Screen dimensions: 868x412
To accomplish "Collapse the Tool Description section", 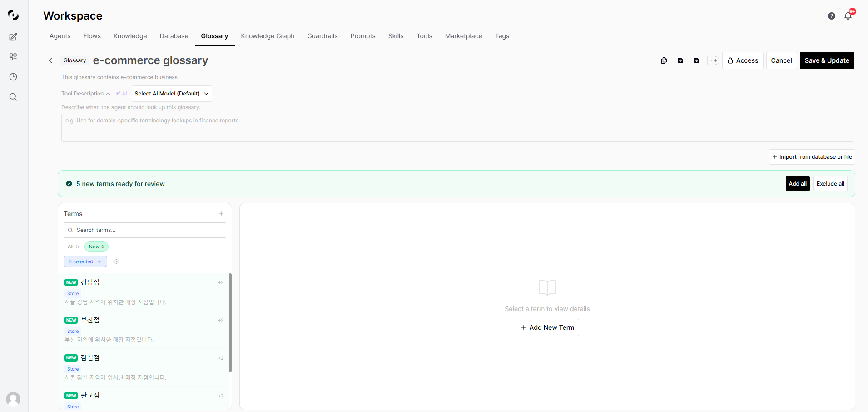I will (x=86, y=94).
